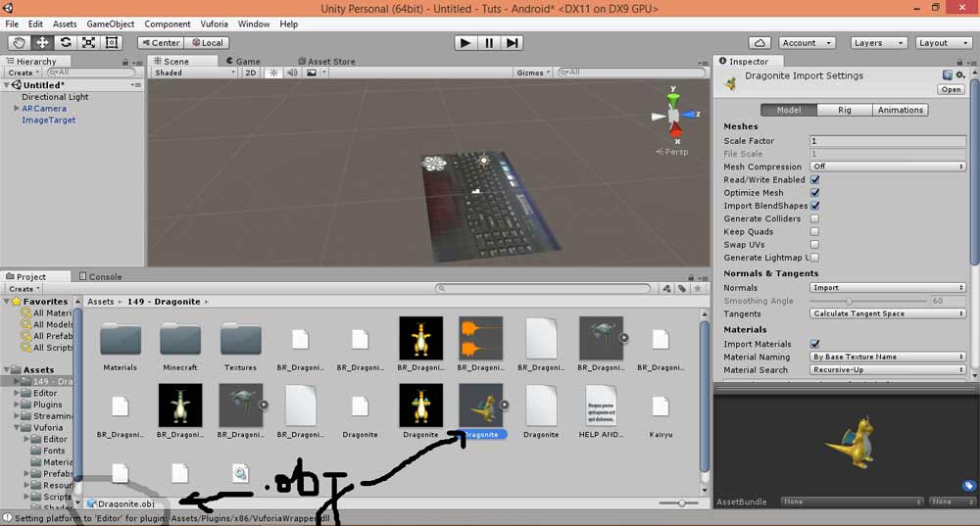Open Material Search dropdown
Viewport: 980px width, 526px height.
tap(888, 370)
